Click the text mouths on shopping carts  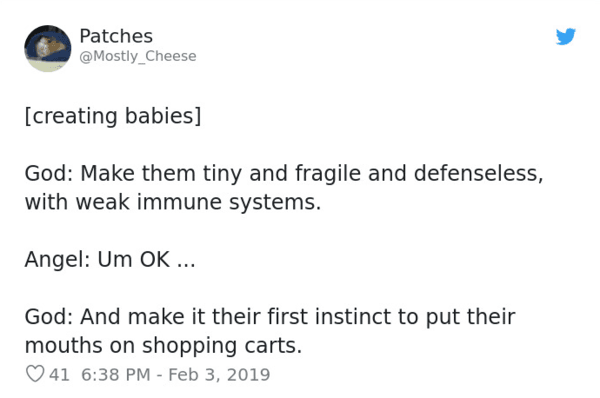tap(163, 345)
